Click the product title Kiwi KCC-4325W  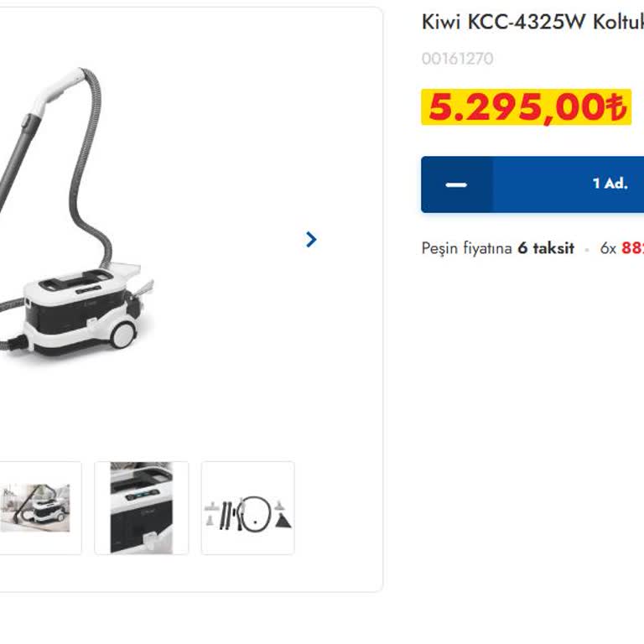point(532,22)
